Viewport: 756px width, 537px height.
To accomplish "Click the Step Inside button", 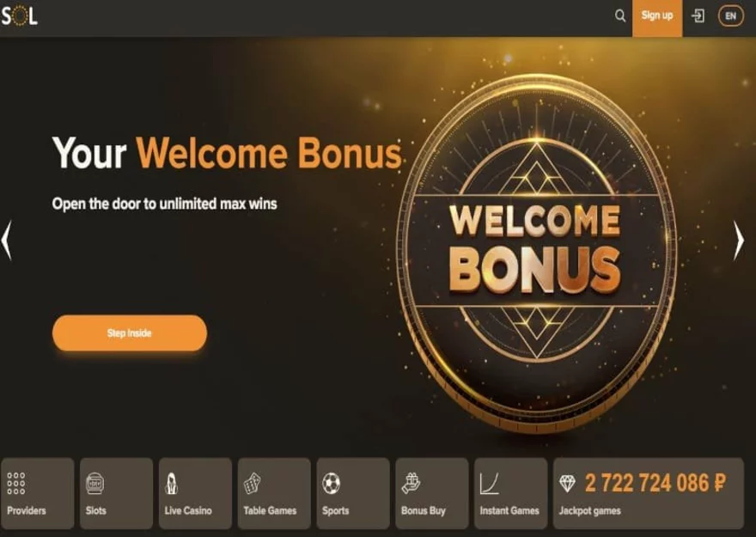I will point(130,333).
